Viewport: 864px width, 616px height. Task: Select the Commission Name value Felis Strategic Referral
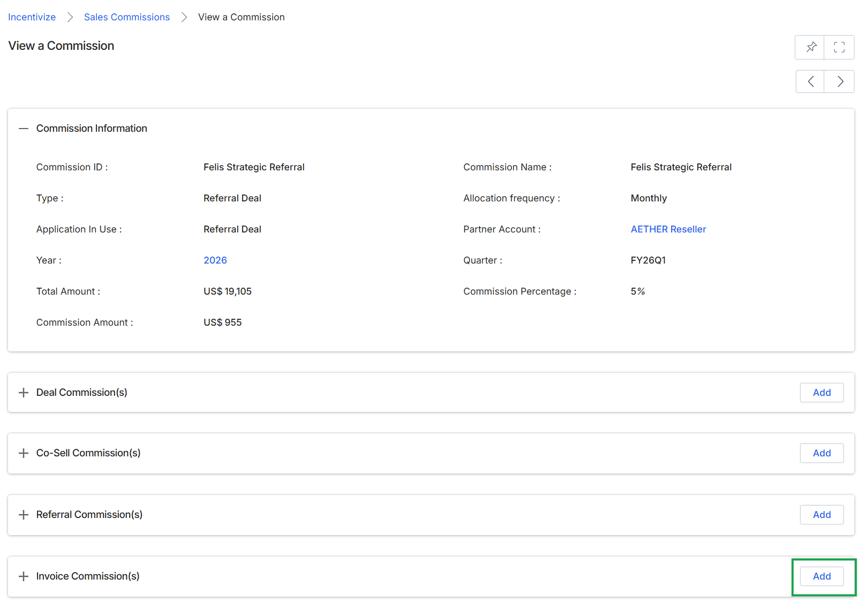point(681,167)
